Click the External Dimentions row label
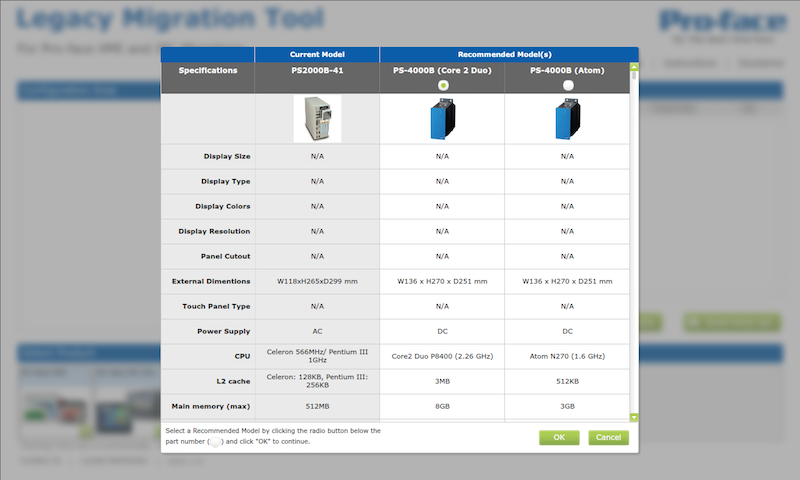 (211, 282)
